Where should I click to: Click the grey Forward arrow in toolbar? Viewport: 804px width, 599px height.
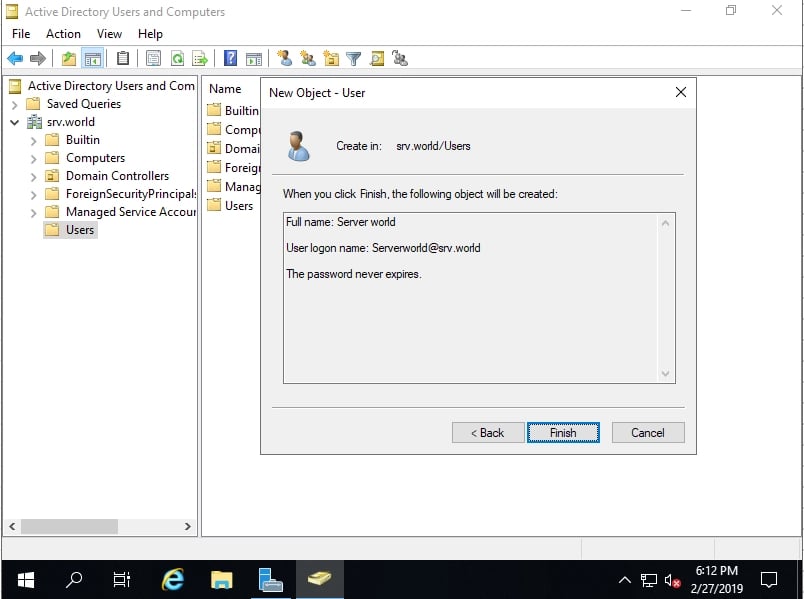pyautogui.click(x=38, y=58)
